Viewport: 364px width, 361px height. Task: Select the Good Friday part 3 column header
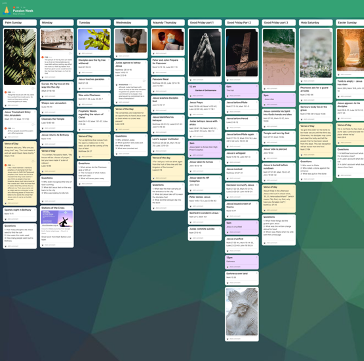pos(279,23)
